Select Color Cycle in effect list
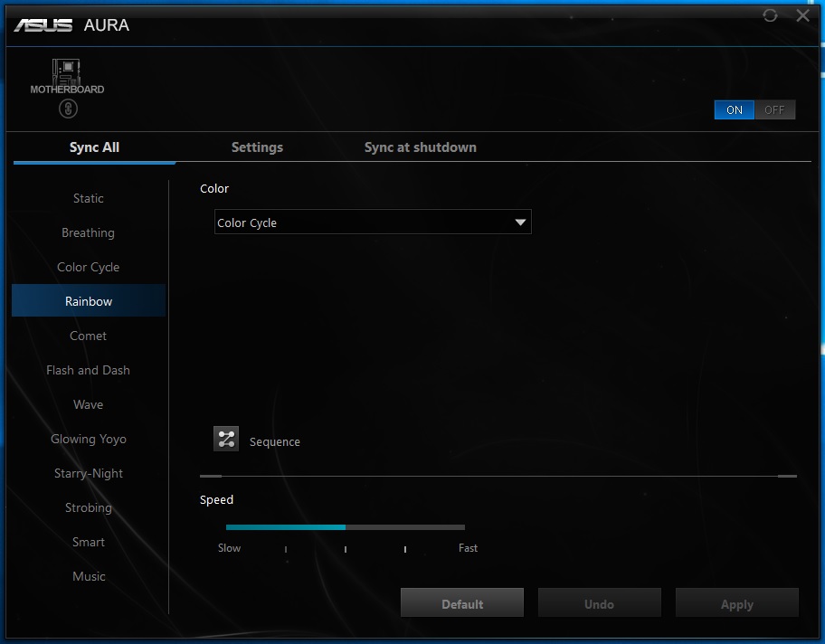 click(89, 268)
